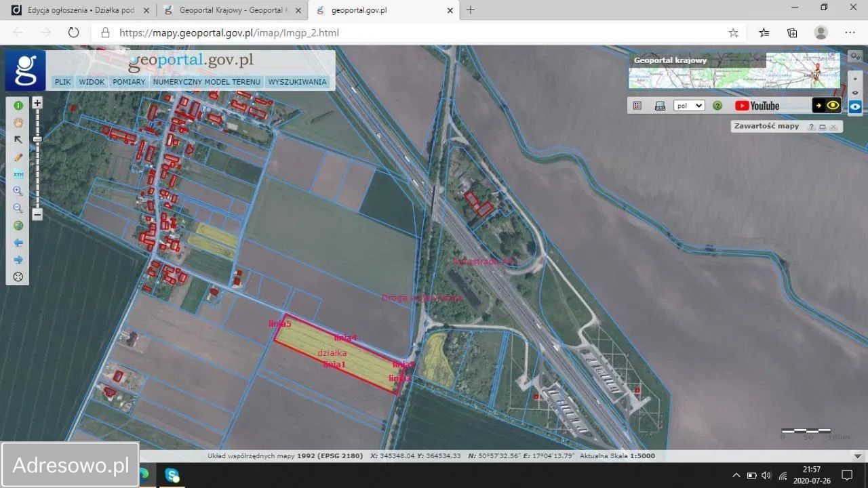The image size is (868, 488).
Task: Click the 'Droga wojewódzka' map label
Action: 422,298
